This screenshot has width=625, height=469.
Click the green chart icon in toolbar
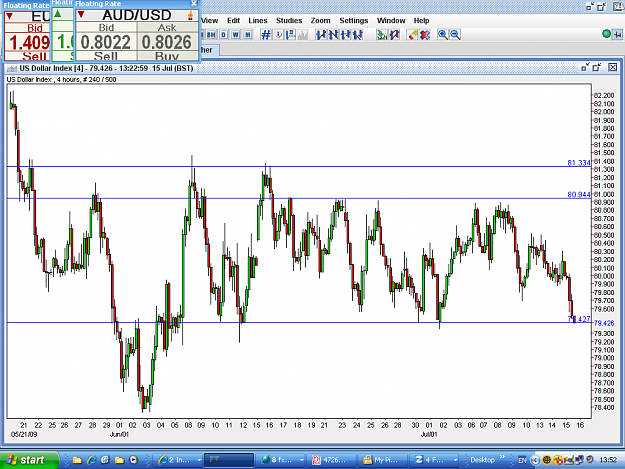tap(381, 35)
